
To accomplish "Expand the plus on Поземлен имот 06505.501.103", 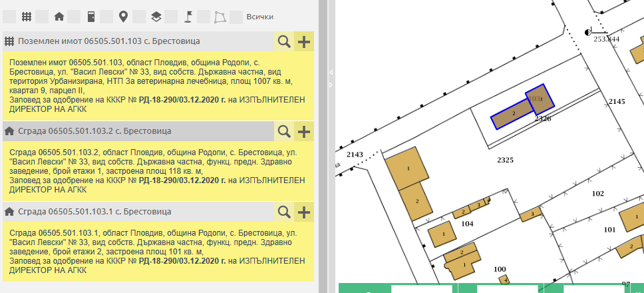I will pyautogui.click(x=304, y=41).
